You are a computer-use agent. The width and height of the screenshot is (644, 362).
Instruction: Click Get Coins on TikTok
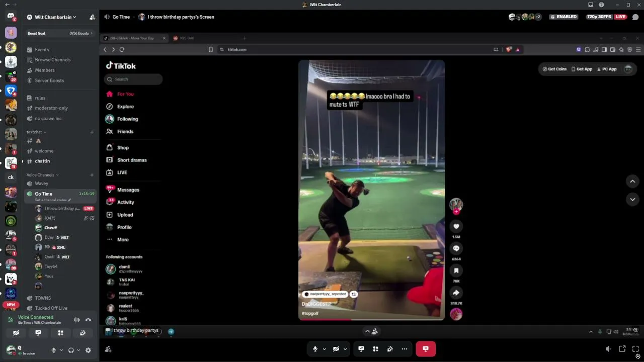pyautogui.click(x=554, y=69)
